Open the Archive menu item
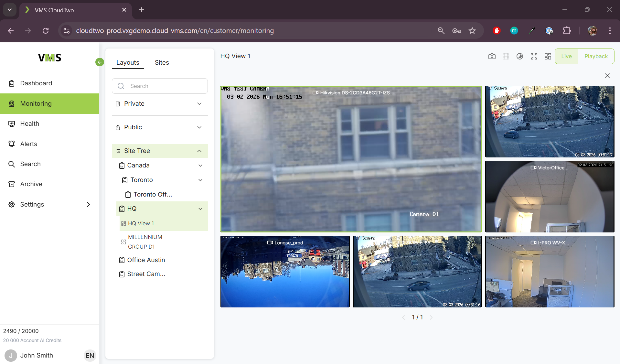 [x=31, y=184]
